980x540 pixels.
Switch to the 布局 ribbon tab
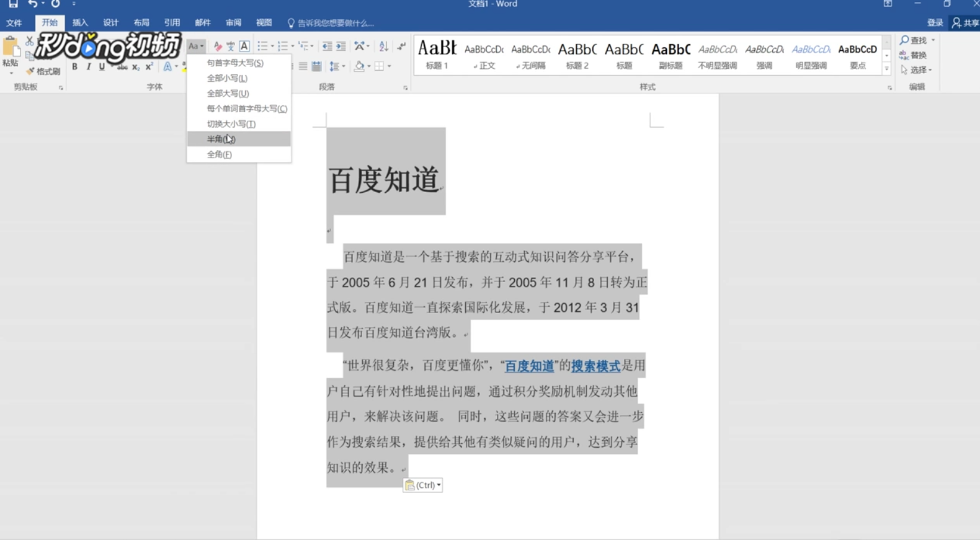tap(141, 23)
